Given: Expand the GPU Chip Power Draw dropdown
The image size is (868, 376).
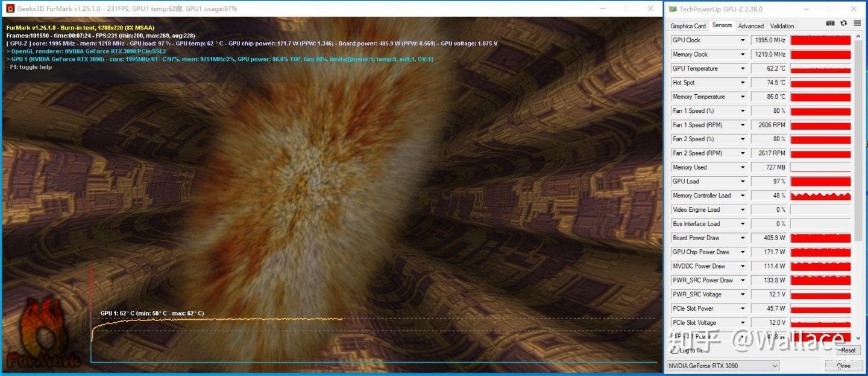Looking at the screenshot, I should [x=743, y=252].
